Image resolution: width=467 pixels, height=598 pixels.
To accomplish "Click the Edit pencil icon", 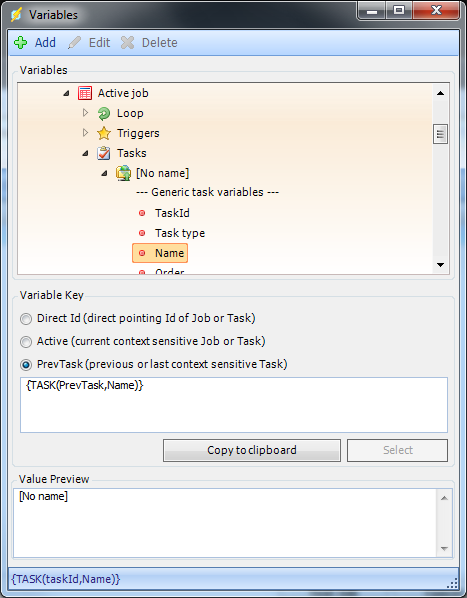I will coord(74,43).
